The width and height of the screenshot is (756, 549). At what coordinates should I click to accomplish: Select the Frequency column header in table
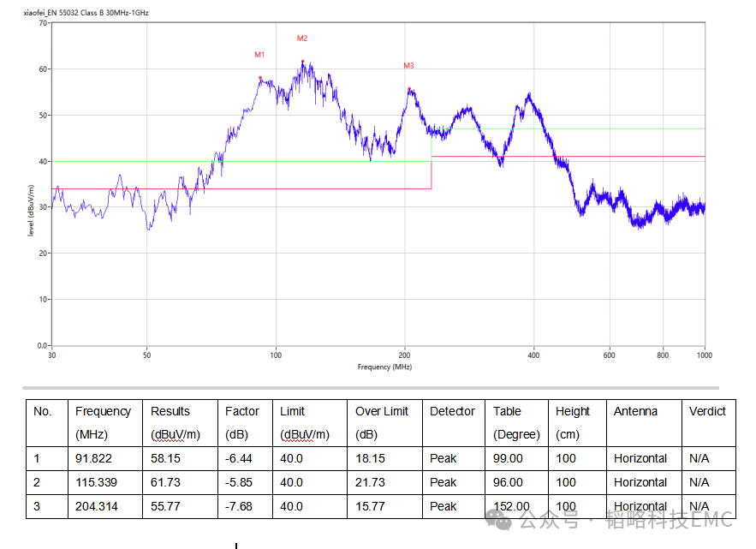(x=103, y=411)
